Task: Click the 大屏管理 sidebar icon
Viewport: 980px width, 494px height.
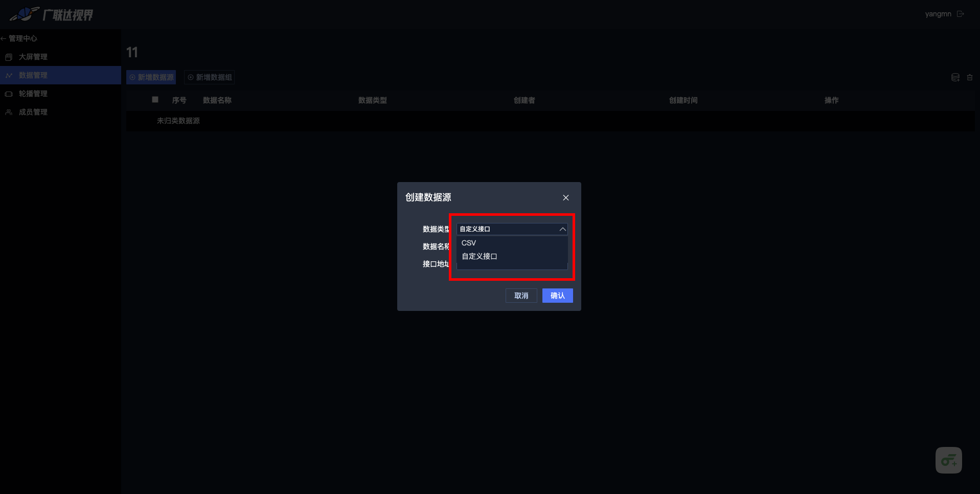Action: click(x=9, y=57)
